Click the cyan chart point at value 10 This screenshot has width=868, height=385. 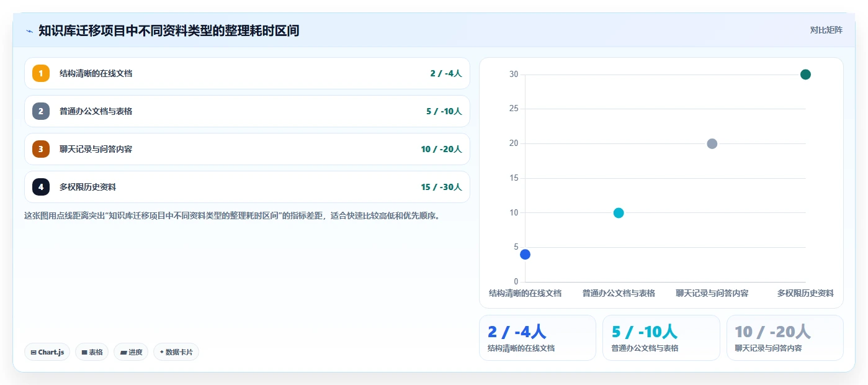point(619,213)
